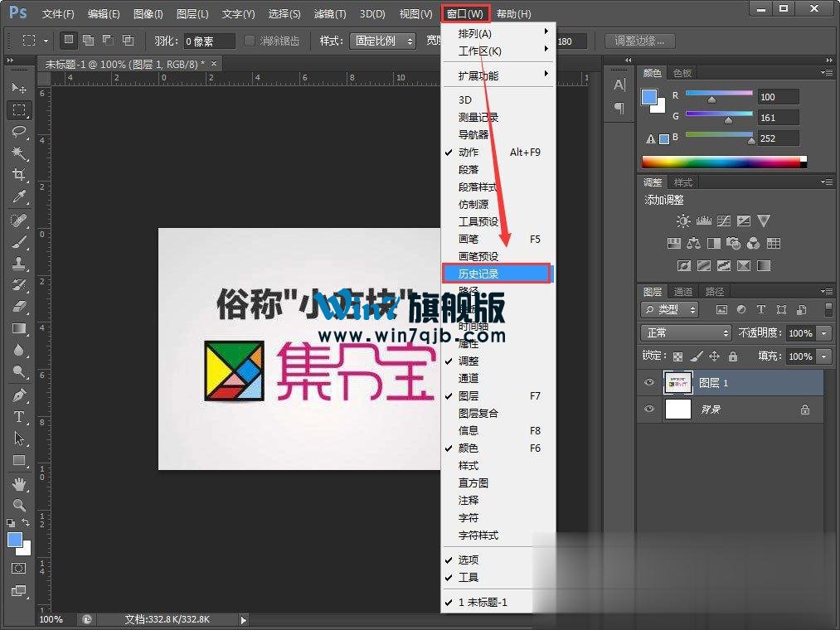Click lock transparent pixels icon
Viewport: 840px width, 630px height.
(x=677, y=356)
